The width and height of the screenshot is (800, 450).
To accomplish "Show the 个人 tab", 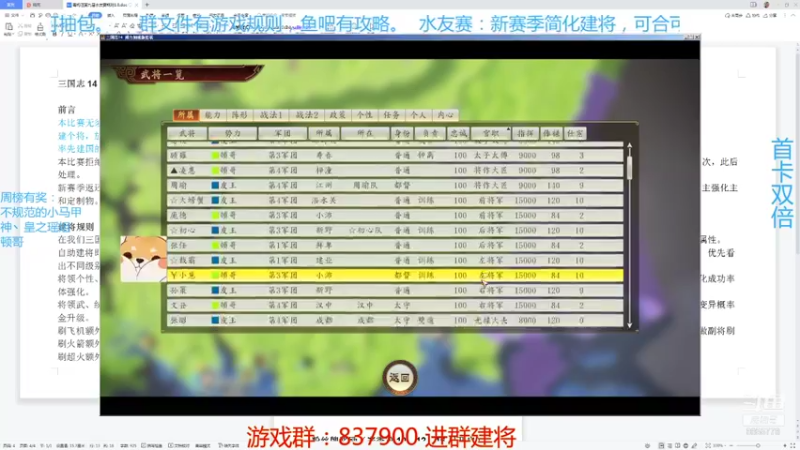I will [418, 115].
